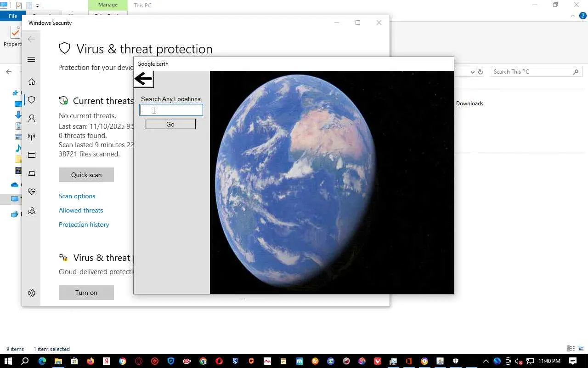Open the Action Center notifications icon
Screen dimensions: 588x368
[x=573, y=361]
